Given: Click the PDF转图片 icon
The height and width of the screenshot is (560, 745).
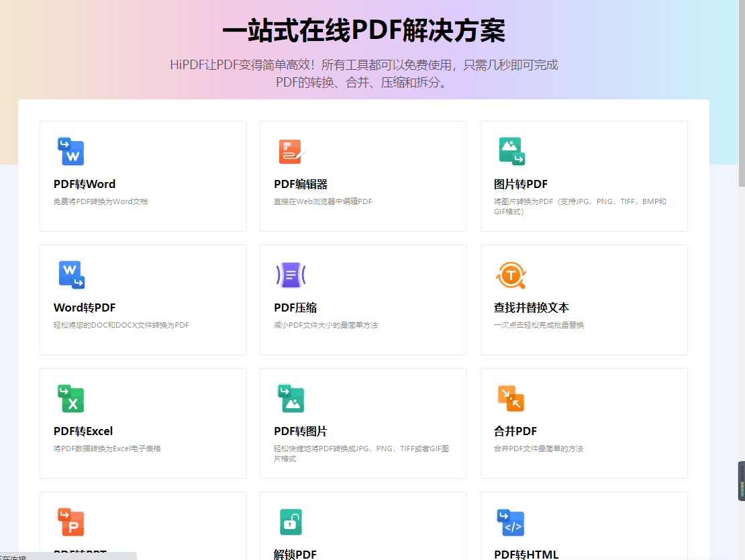Looking at the screenshot, I should click(x=291, y=398).
